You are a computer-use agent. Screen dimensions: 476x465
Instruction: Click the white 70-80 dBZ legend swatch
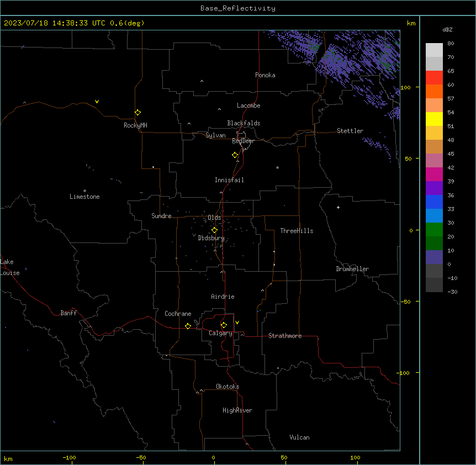coord(434,50)
